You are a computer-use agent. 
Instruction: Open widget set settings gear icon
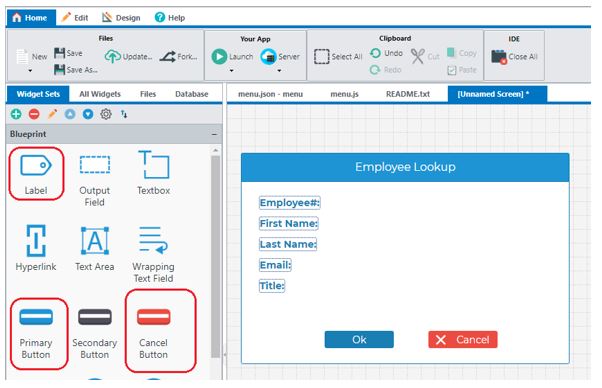coord(106,114)
